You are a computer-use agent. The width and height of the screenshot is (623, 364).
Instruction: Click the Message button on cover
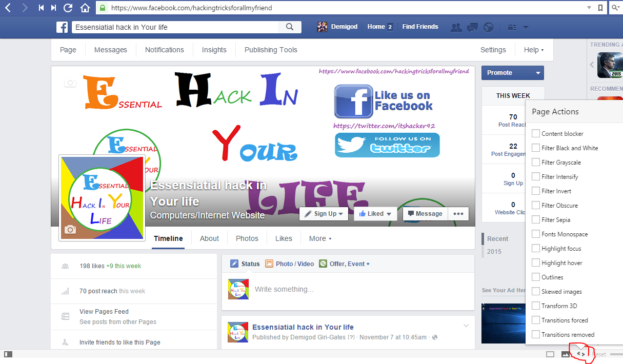pyautogui.click(x=426, y=214)
